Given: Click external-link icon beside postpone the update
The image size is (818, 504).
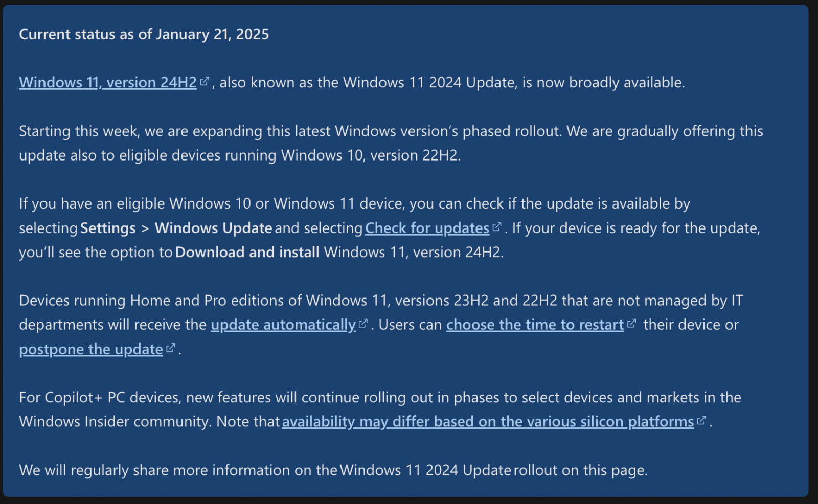Looking at the screenshot, I should click(171, 348).
